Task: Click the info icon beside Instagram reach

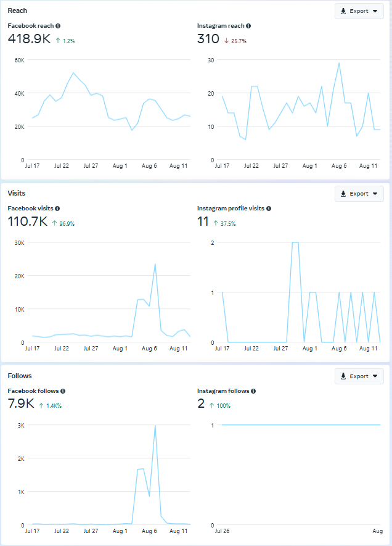Action: (x=248, y=26)
